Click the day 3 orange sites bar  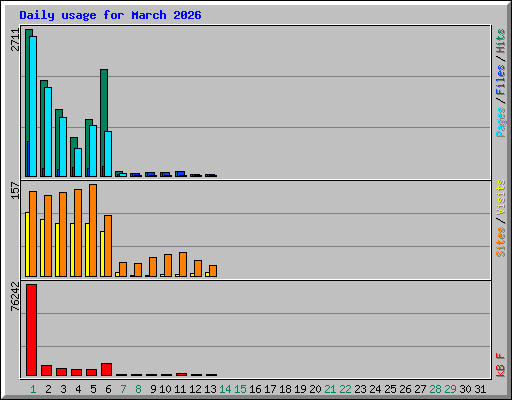(x=63, y=234)
